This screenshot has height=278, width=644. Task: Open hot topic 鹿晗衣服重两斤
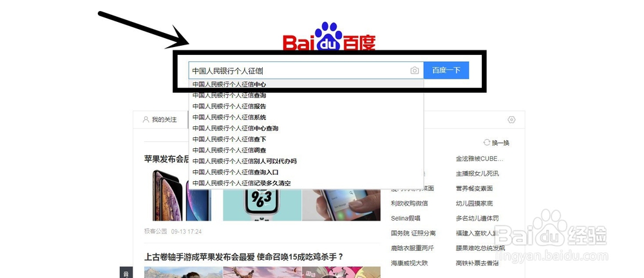click(x=412, y=248)
